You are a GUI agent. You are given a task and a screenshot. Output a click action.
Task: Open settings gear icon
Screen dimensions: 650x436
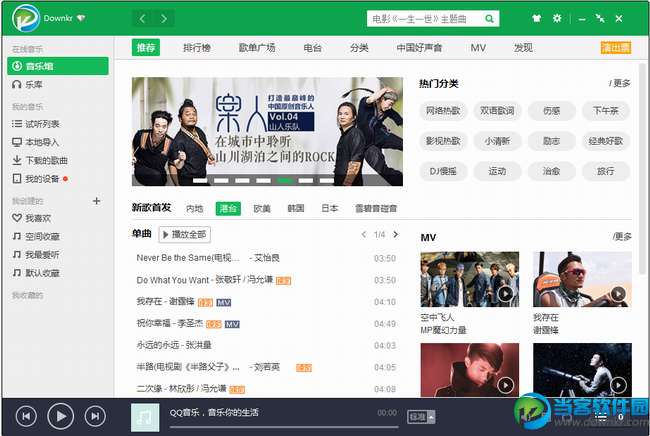557,18
